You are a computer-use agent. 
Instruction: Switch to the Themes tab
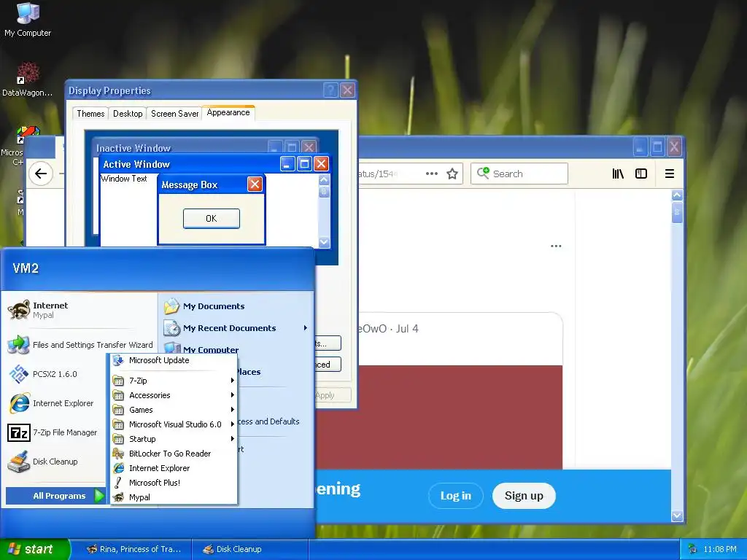pos(90,114)
